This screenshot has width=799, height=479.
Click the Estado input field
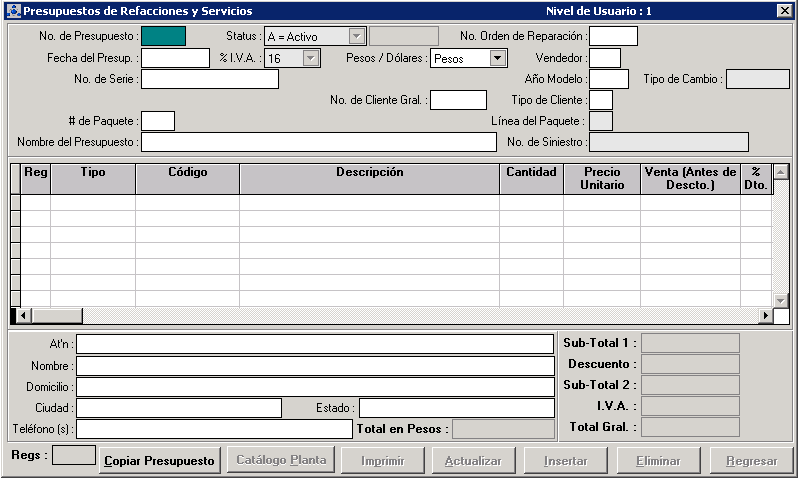point(456,408)
